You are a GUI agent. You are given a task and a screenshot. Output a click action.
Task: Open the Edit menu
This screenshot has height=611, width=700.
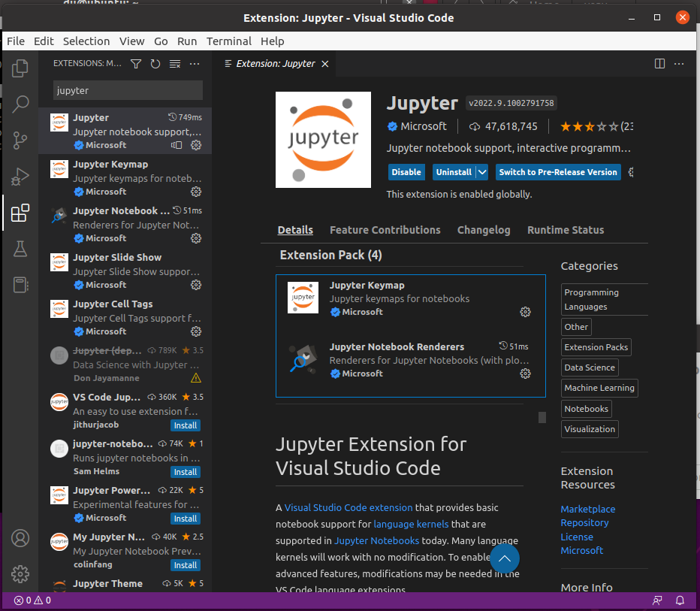pos(44,41)
